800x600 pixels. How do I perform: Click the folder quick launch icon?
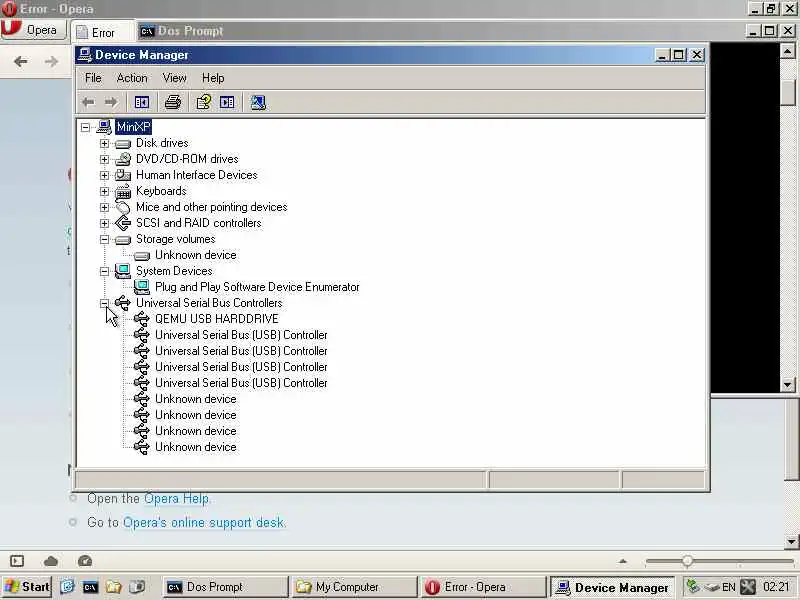point(113,587)
